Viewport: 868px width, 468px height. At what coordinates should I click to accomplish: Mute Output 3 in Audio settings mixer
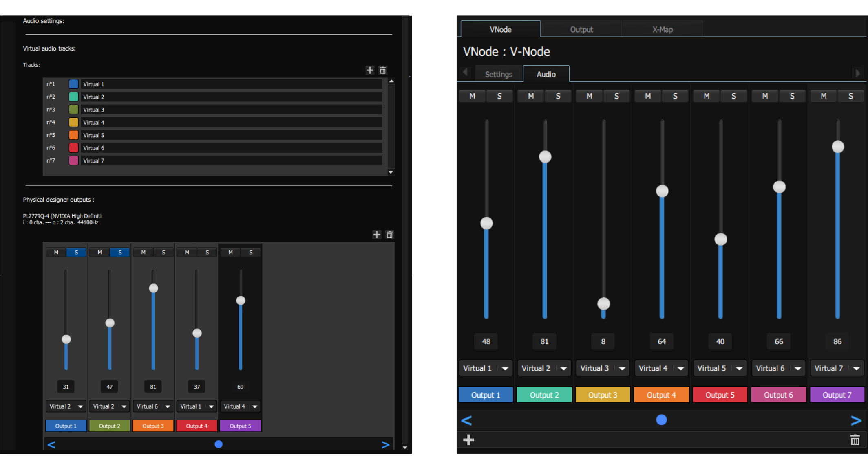(x=143, y=252)
